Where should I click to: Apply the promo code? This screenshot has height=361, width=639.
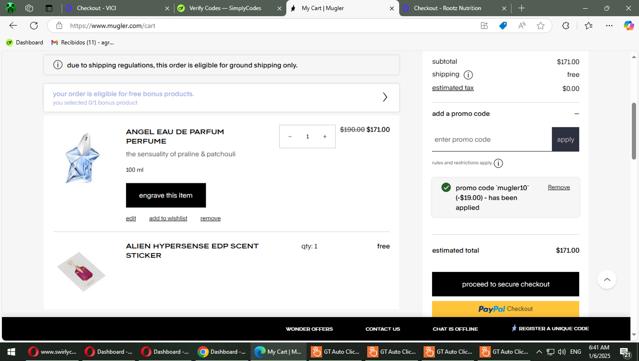tap(565, 139)
